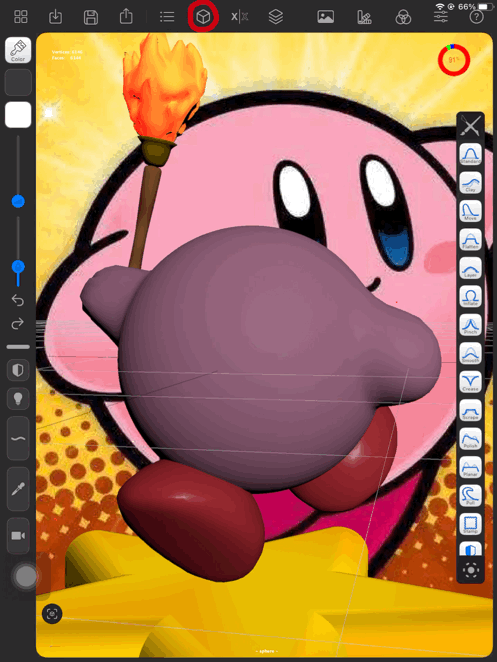497x662 pixels.
Task: Select the Inflate sculpt brush
Action: coord(470,296)
